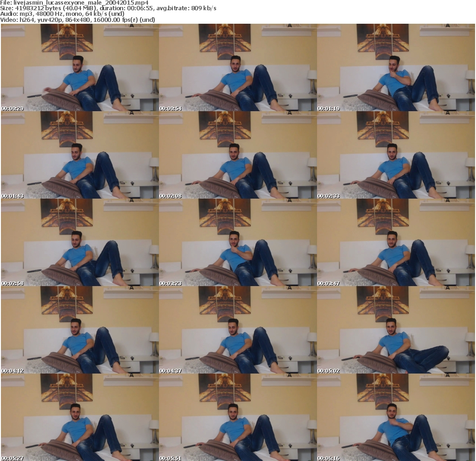The height and width of the screenshot is (461, 476).
Task: Select the frame at timestamp 00:05:02
Action: (x=396, y=330)
